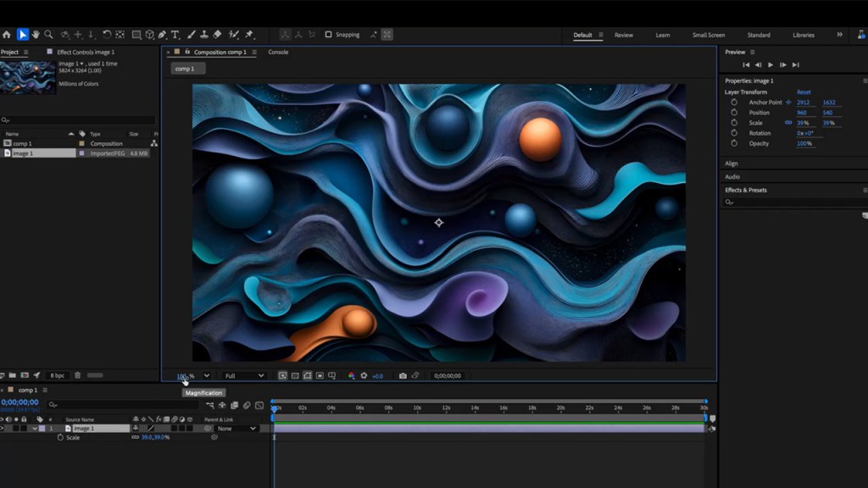Image resolution: width=868 pixels, height=488 pixels.
Task: Select the Hand tool in the toolbar
Action: [x=36, y=35]
